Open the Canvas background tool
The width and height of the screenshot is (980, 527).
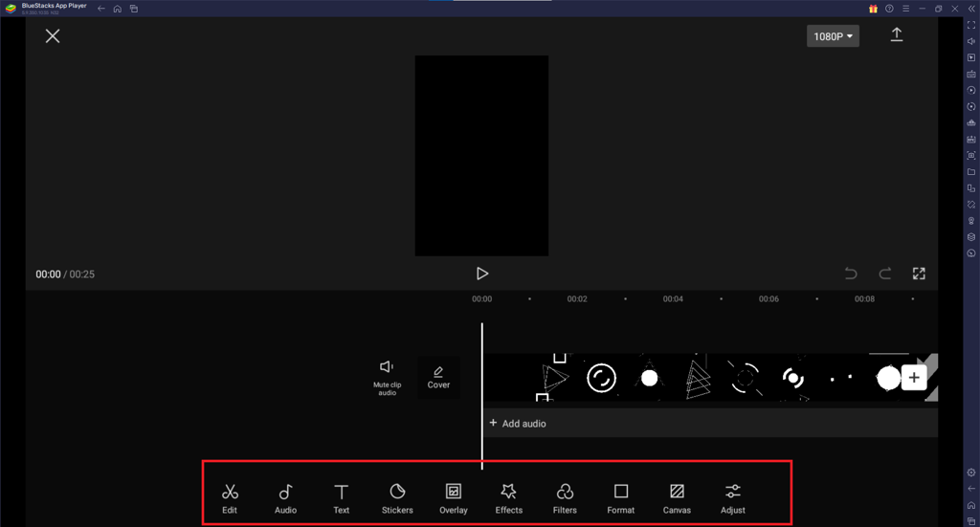pos(677,496)
